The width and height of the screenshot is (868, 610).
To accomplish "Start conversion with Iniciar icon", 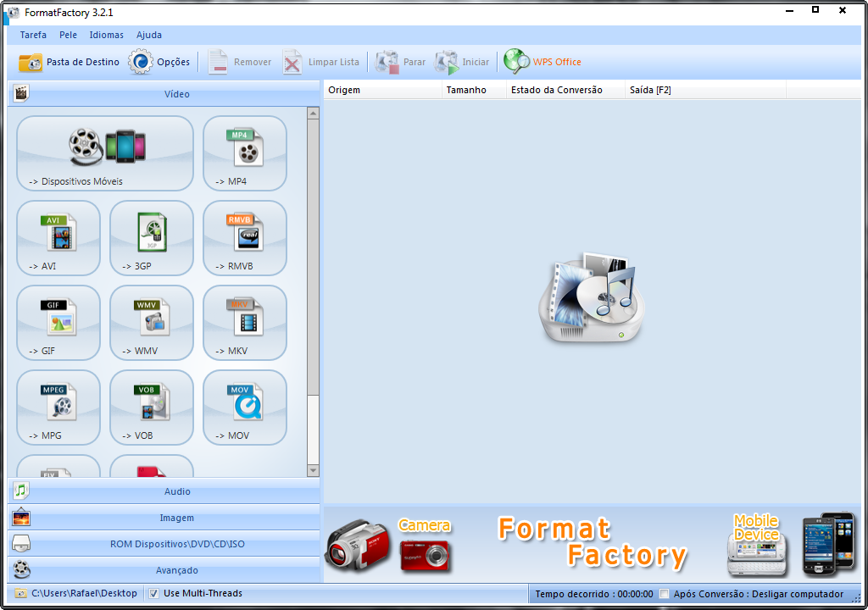I will click(447, 62).
